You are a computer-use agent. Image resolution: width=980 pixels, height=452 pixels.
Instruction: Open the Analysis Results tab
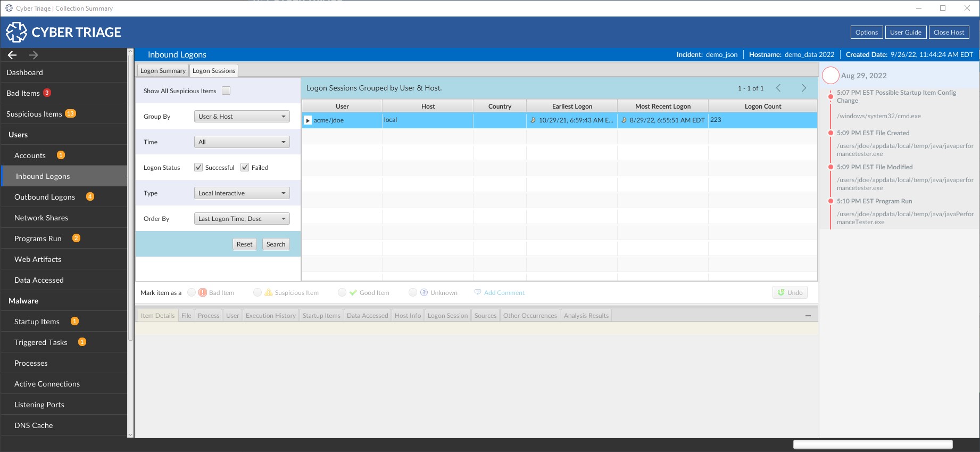[586, 316]
